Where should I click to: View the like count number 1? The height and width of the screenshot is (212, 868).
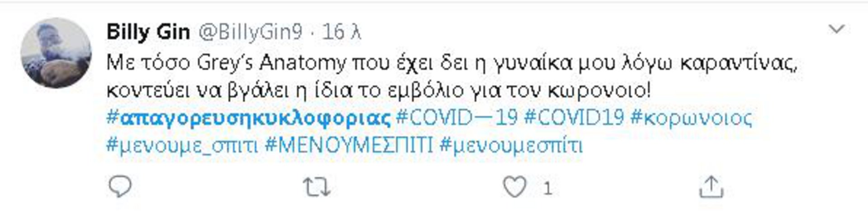pyautogui.click(x=547, y=188)
